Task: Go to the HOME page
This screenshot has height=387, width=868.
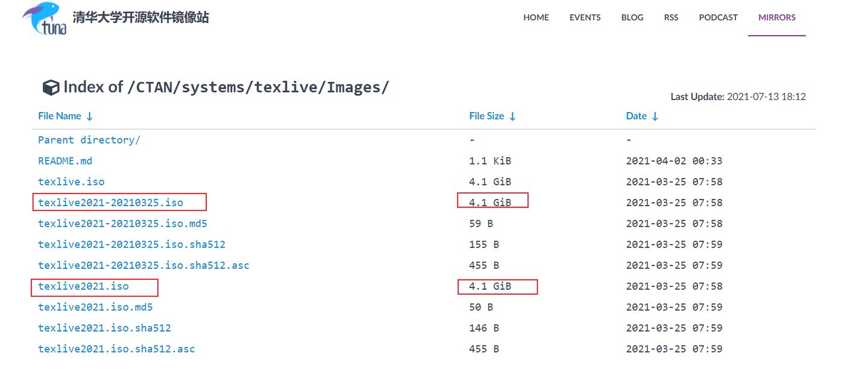Action: [536, 17]
